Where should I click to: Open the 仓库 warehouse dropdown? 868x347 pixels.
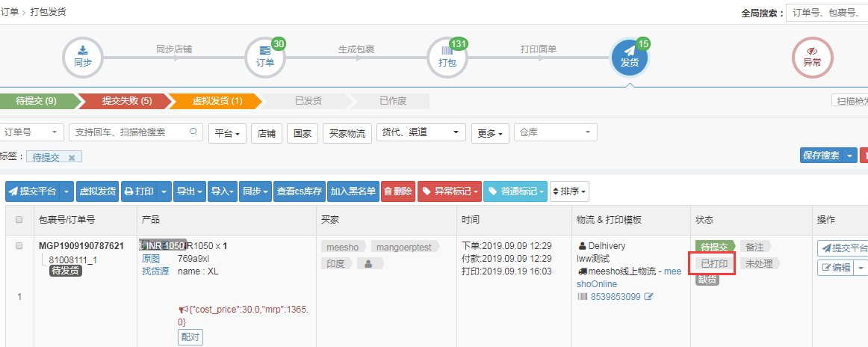click(x=555, y=132)
